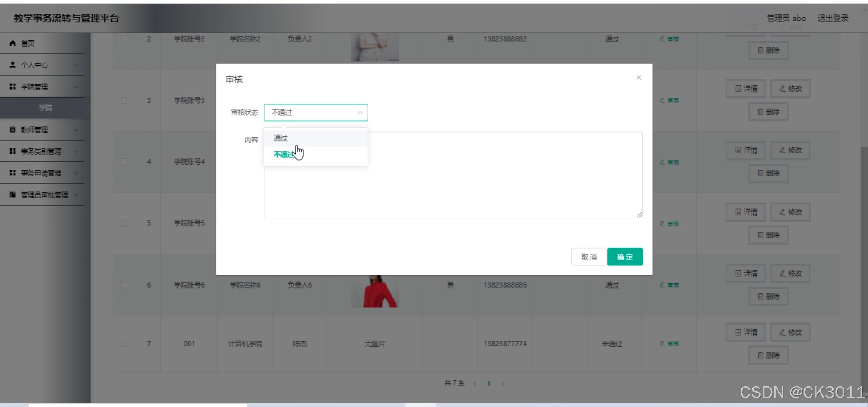This screenshot has width=868, height=407.
Task: Click 退出登录 in the top bar
Action: 833,18
